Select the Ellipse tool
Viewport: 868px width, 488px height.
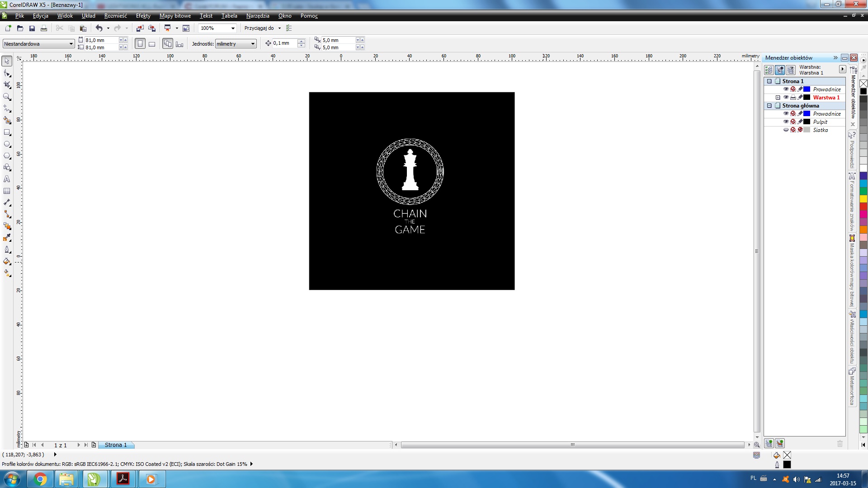pyautogui.click(x=7, y=144)
